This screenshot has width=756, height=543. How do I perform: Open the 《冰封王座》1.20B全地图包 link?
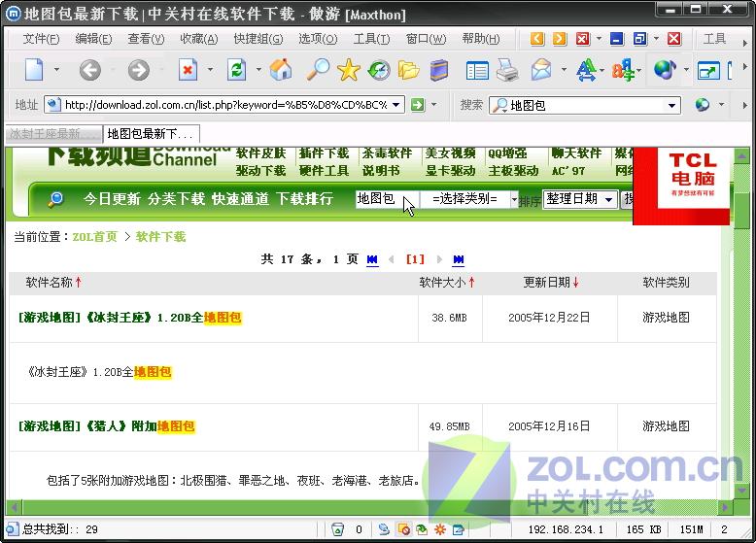pos(129,318)
